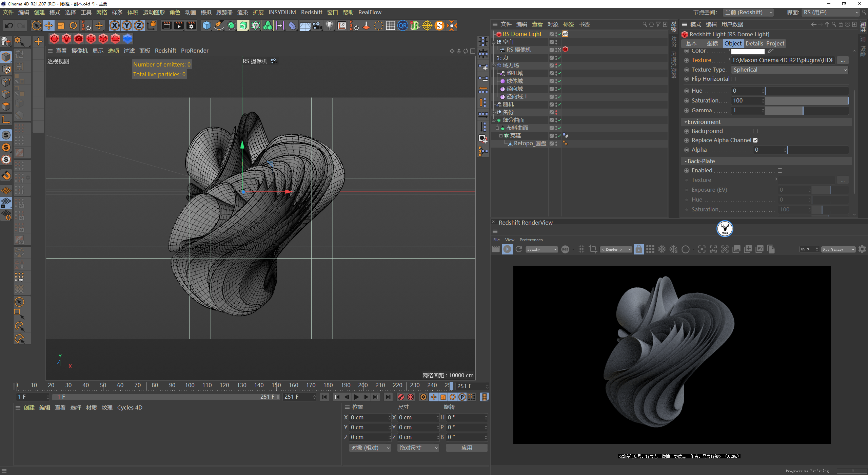Viewport: 868px width, 475px height.
Task: Select the Rotate tool in the toolbar
Action: (x=73, y=25)
